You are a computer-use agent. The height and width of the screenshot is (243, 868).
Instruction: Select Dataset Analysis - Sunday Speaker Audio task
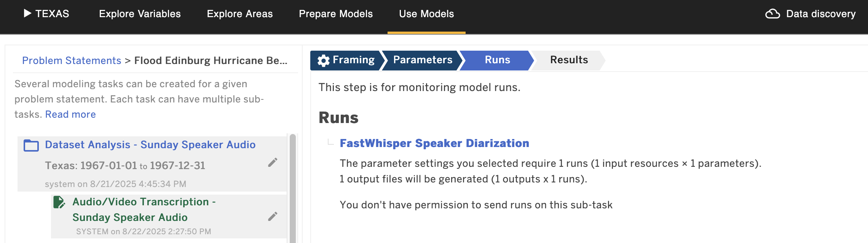[150, 145]
